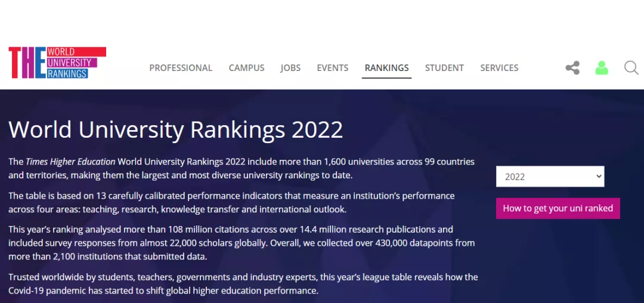Open the PROFESSIONAL menu item
Image resolution: width=644 pixels, height=303 pixels.
pyautogui.click(x=181, y=68)
